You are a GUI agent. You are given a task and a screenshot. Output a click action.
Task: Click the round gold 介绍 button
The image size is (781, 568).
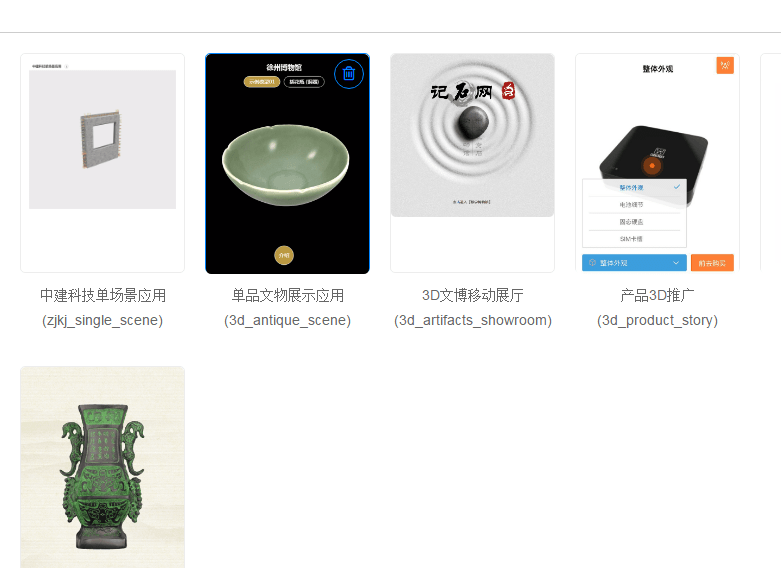click(x=284, y=255)
